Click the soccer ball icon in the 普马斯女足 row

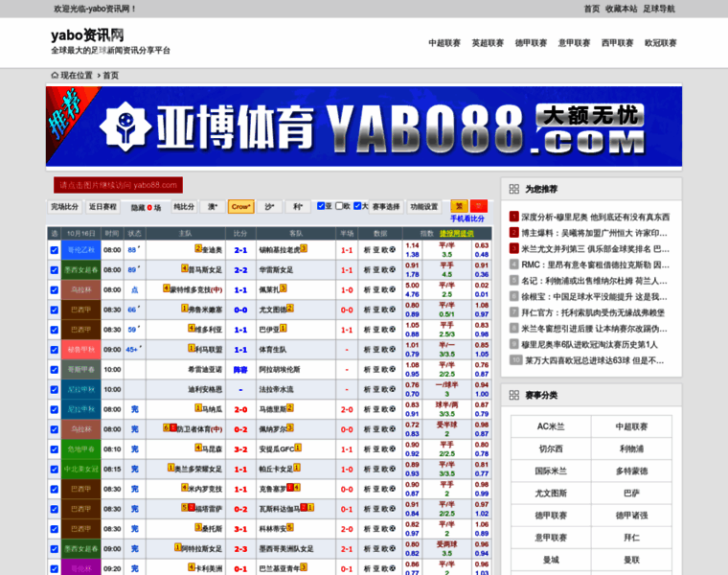393,269
